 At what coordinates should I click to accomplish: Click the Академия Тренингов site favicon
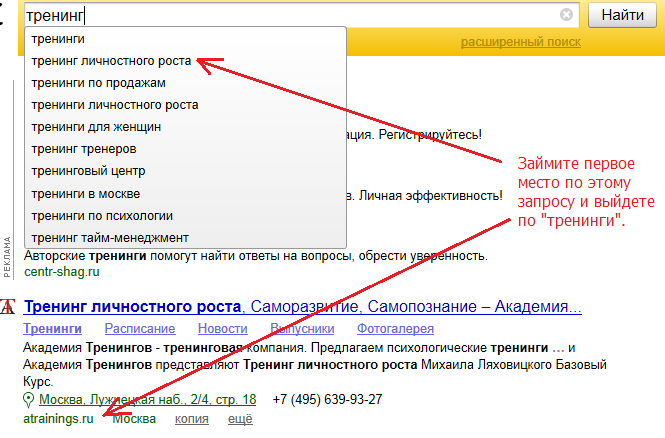[8, 306]
